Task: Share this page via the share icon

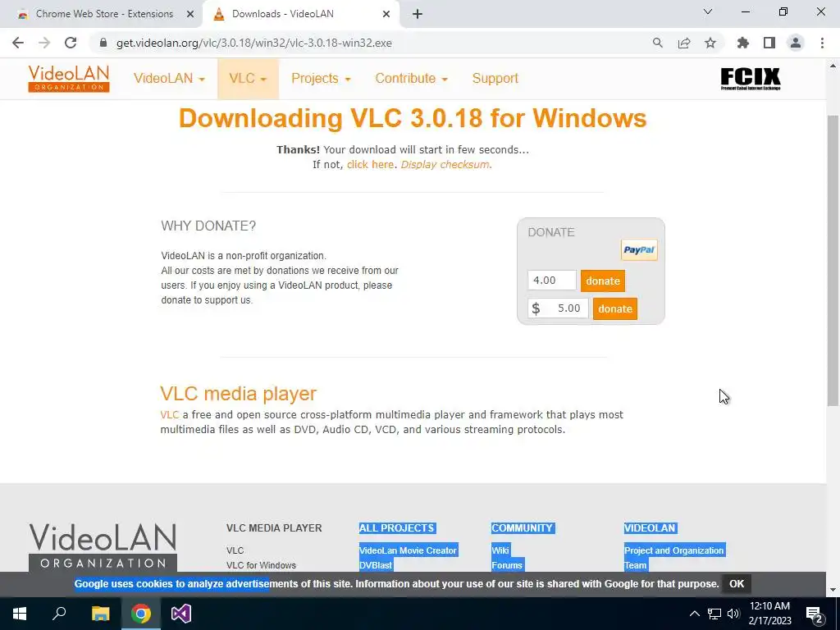Action: (x=684, y=43)
